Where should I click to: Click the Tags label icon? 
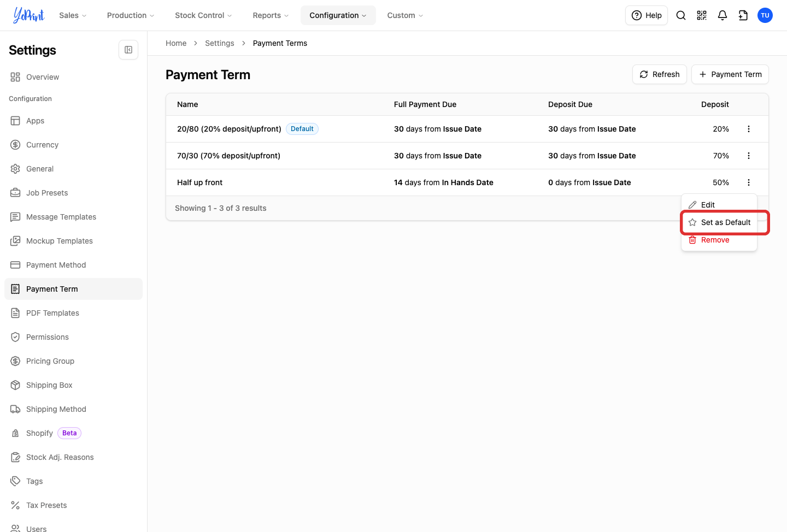15,481
